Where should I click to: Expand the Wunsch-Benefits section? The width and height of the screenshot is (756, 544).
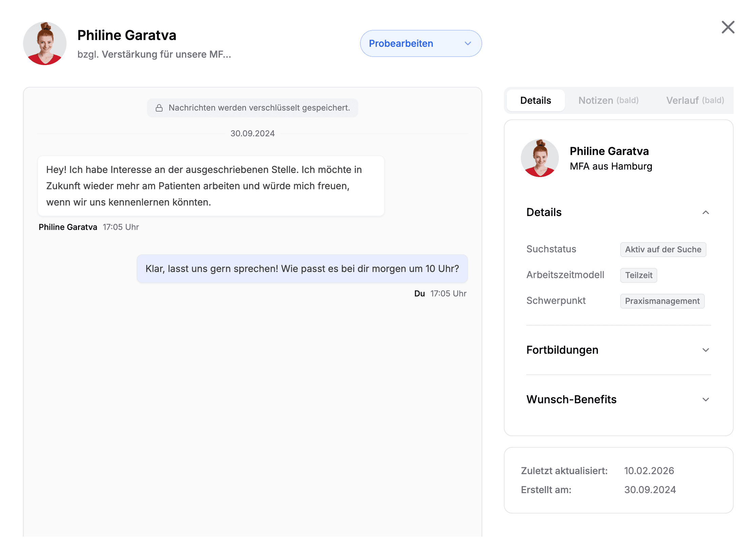[x=706, y=399]
